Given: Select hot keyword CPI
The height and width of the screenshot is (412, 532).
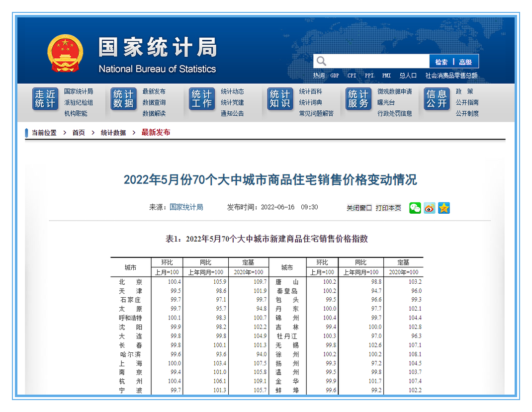Looking at the screenshot, I should coord(352,76).
